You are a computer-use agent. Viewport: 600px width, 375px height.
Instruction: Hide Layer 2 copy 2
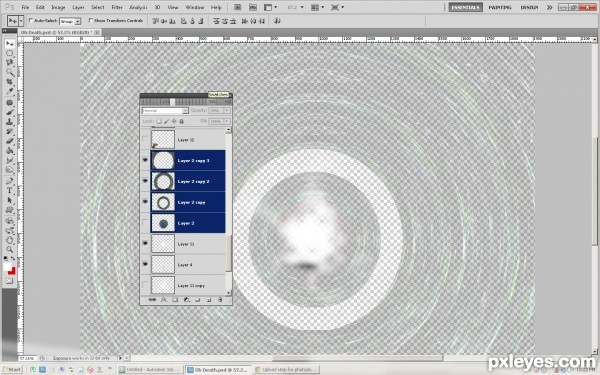145,181
